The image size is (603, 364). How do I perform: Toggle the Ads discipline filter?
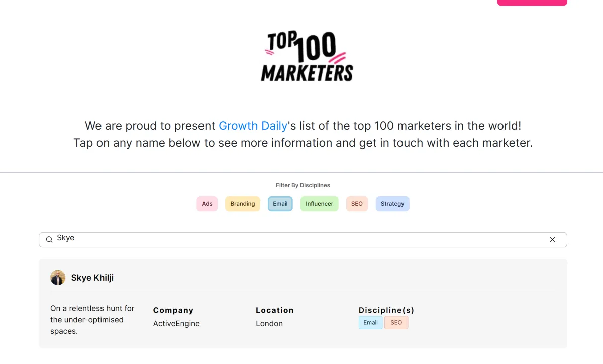[x=207, y=204]
